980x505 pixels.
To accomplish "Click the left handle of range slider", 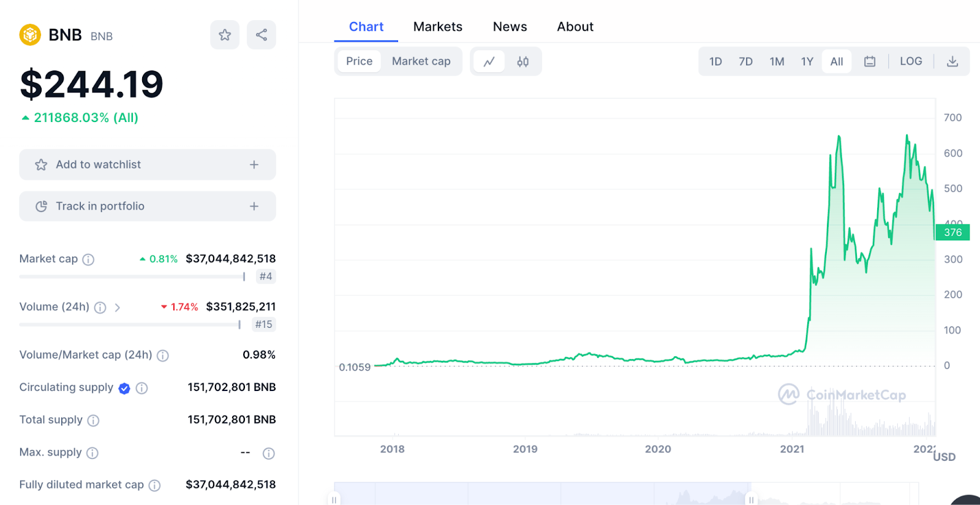I will 334,499.
